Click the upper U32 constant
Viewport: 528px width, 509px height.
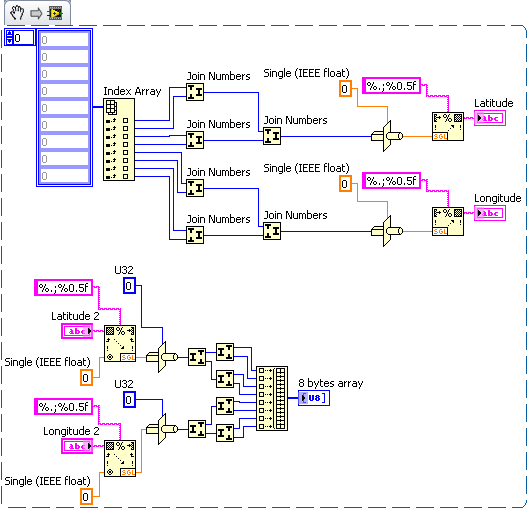coord(129,286)
